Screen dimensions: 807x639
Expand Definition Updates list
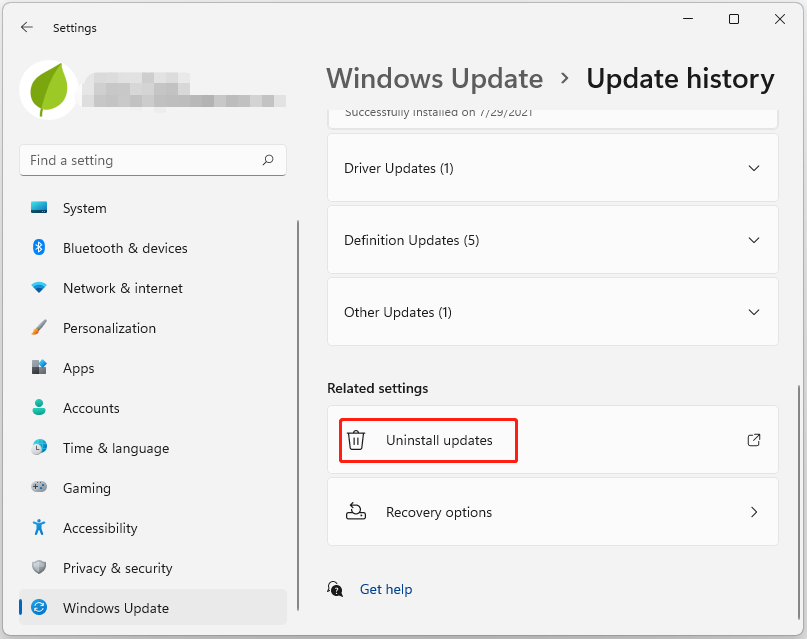[553, 240]
